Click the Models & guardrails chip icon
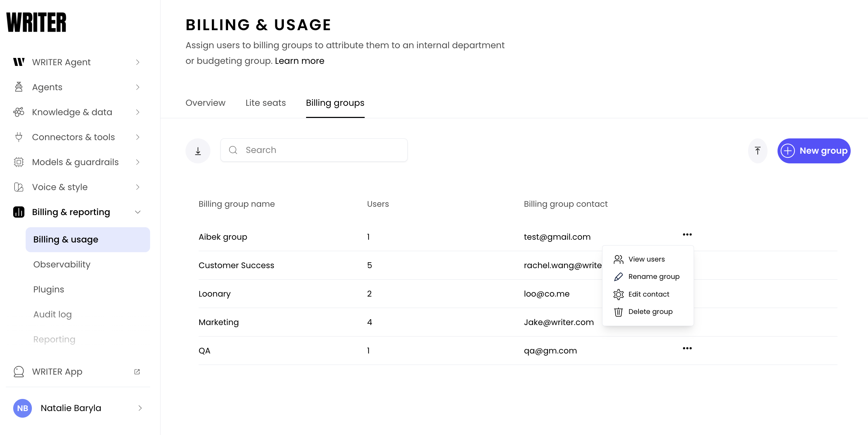Image resolution: width=868 pixels, height=435 pixels. pos(19,162)
